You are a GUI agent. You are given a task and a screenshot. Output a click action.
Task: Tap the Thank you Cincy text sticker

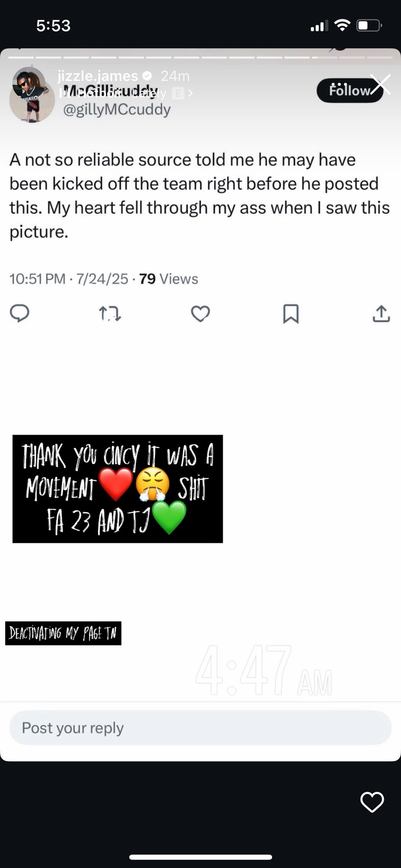117,489
